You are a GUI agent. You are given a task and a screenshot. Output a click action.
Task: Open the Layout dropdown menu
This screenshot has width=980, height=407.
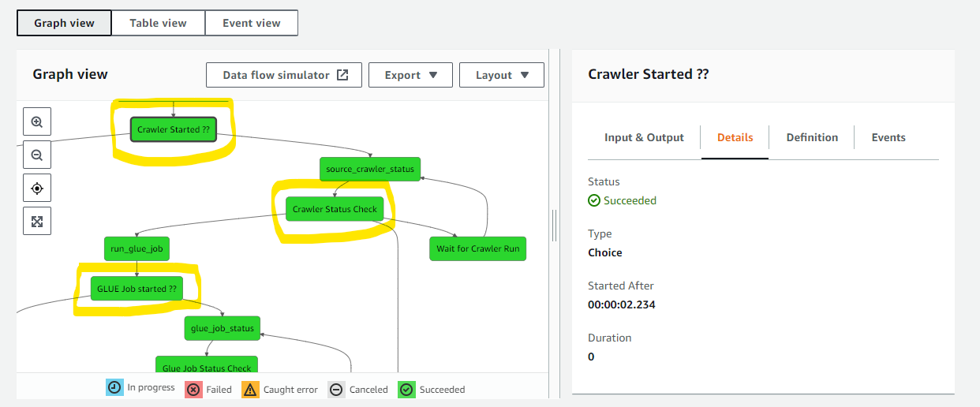coord(502,75)
